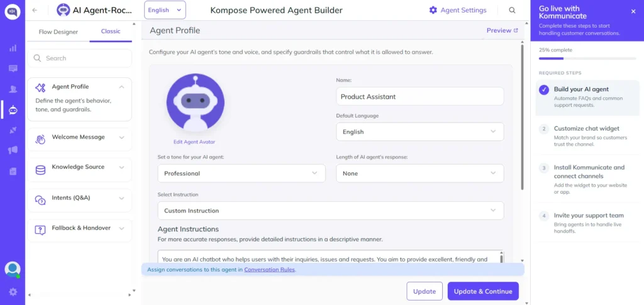Click the search magnifier in top bar
Image resolution: width=644 pixels, height=305 pixels.
512,10
